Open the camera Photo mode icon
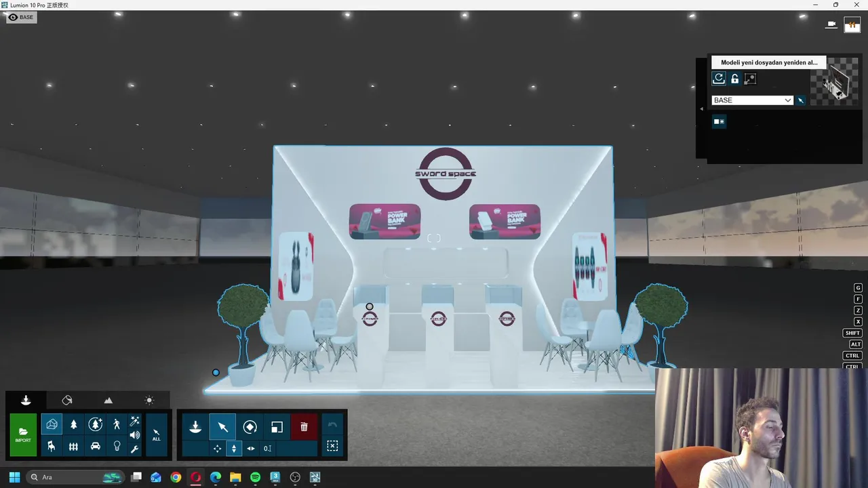The width and height of the screenshot is (868, 488). [x=831, y=24]
